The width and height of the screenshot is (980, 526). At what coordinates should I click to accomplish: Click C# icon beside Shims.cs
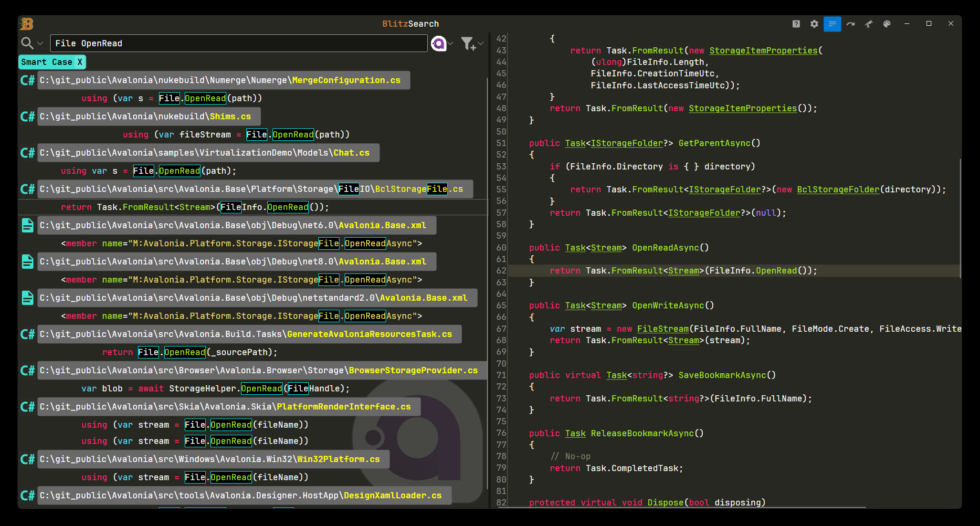[x=28, y=116]
